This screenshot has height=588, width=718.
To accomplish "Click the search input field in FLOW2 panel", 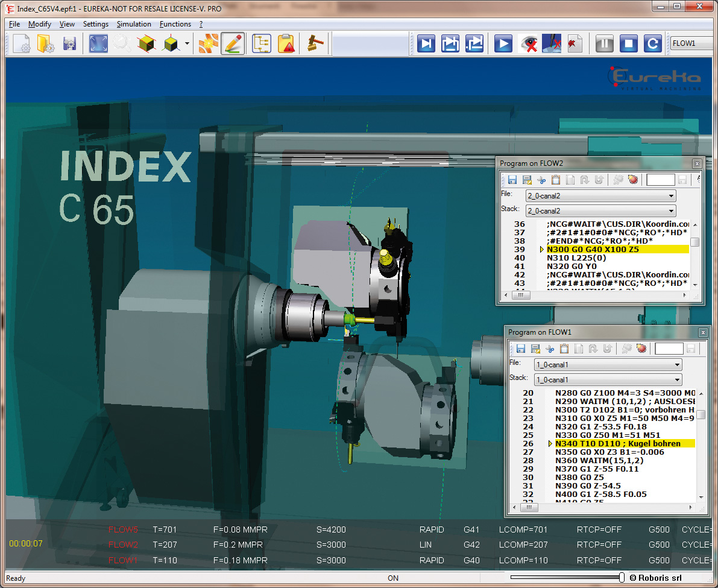I will click(660, 180).
